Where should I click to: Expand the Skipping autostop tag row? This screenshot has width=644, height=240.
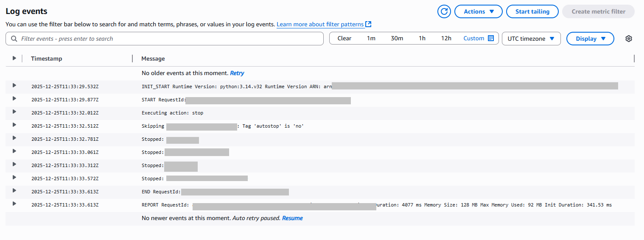[14, 125]
